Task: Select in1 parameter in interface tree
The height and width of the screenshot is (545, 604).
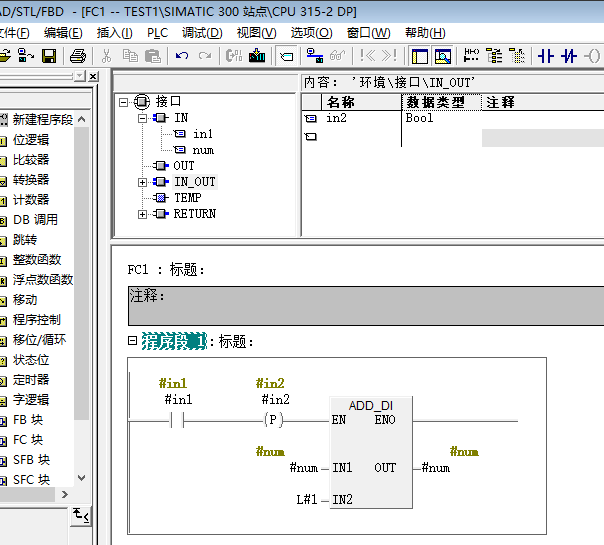Action: tap(203, 134)
